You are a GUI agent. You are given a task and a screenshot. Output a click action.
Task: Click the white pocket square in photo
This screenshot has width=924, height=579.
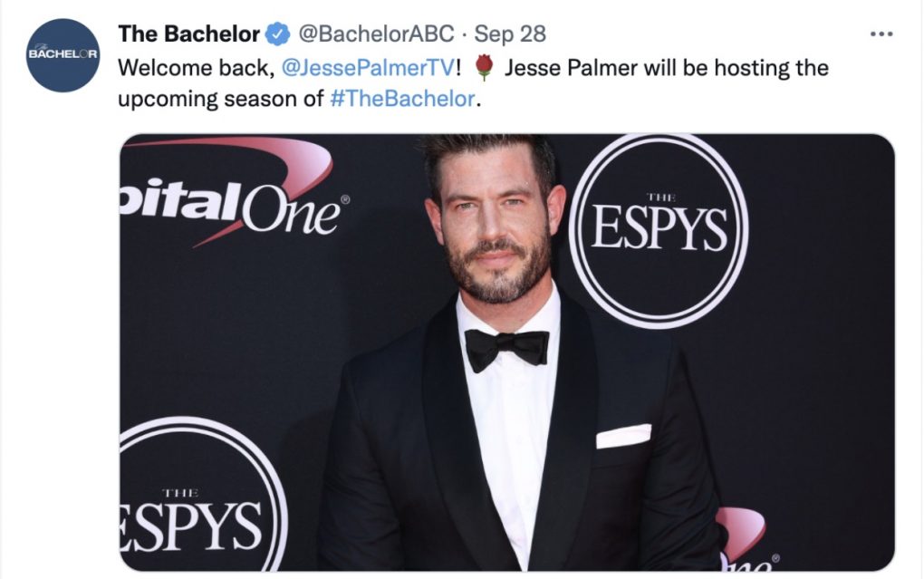623,436
